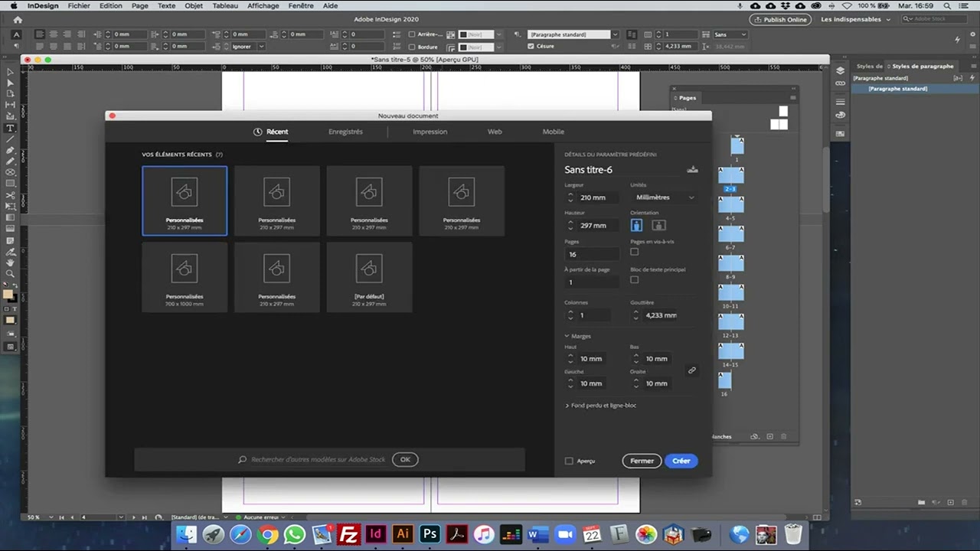Select pages 2-3 spread in Pages panel
The image size is (980, 551).
coord(730,178)
